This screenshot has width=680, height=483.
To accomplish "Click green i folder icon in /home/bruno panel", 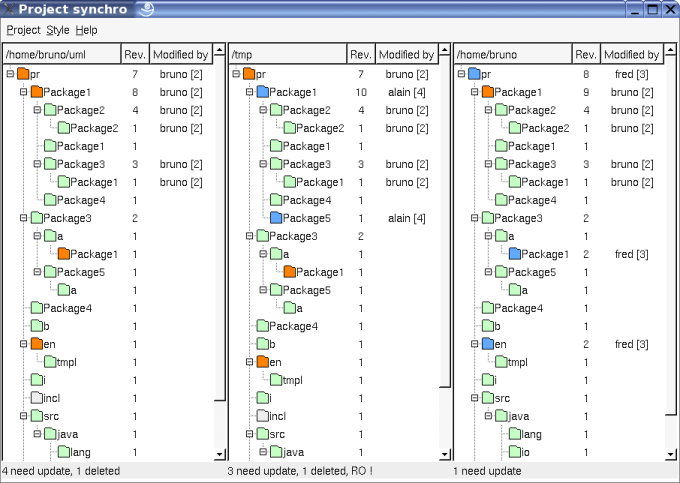I will (x=488, y=380).
